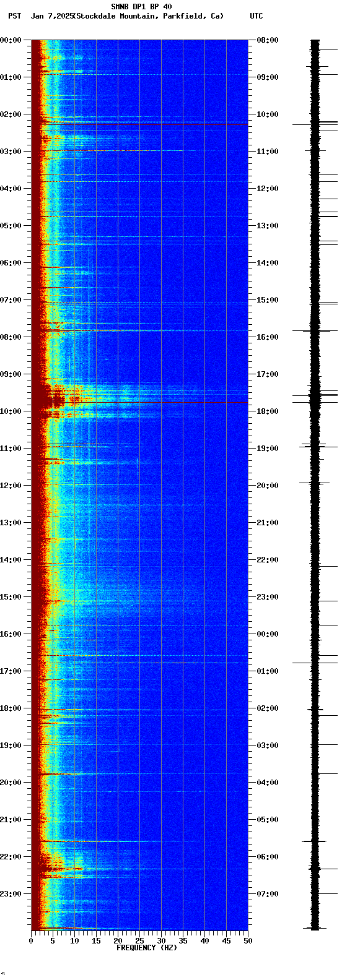Viewport: 342px width, 980px height.
Task: Click the 18:00 PST time label
Action: click(11, 708)
